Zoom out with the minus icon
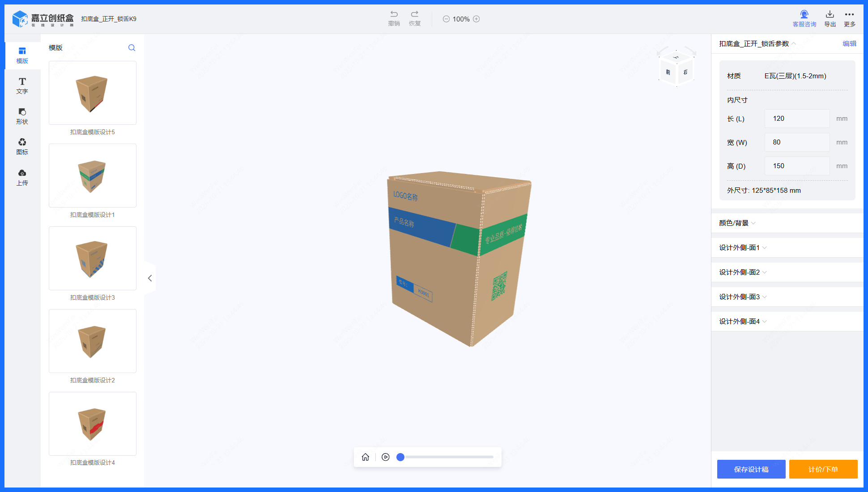Image resolution: width=868 pixels, height=492 pixels. [446, 19]
